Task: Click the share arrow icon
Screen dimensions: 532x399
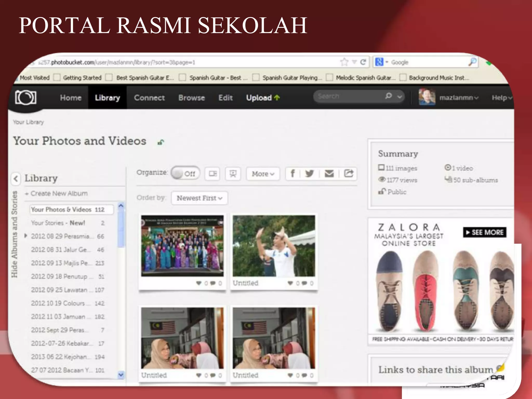Action: [x=349, y=173]
